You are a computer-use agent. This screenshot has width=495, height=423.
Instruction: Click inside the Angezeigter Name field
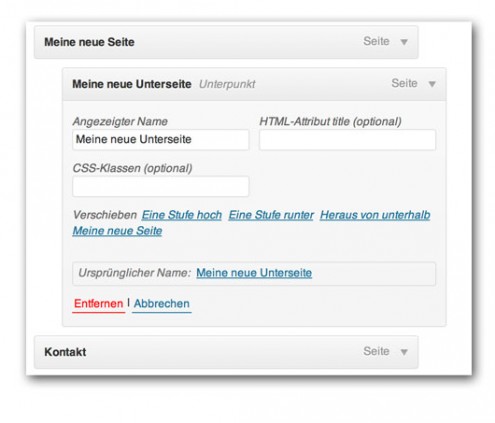click(x=160, y=140)
